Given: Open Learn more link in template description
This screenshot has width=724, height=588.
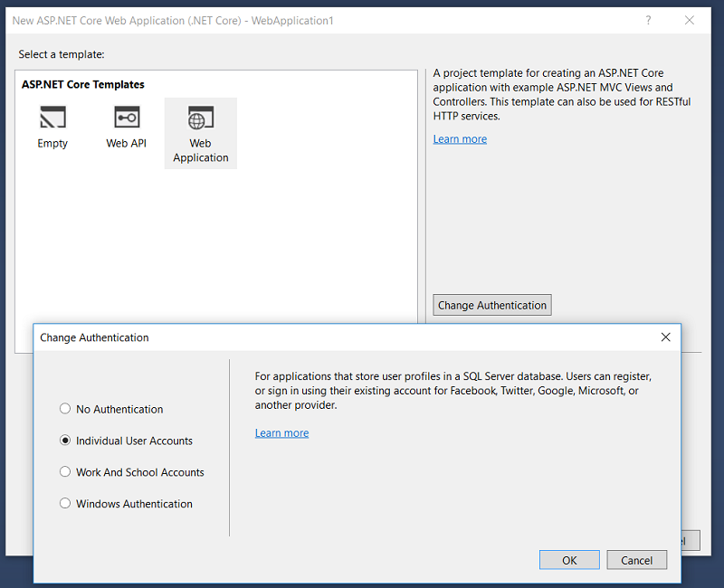Looking at the screenshot, I should click(460, 138).
